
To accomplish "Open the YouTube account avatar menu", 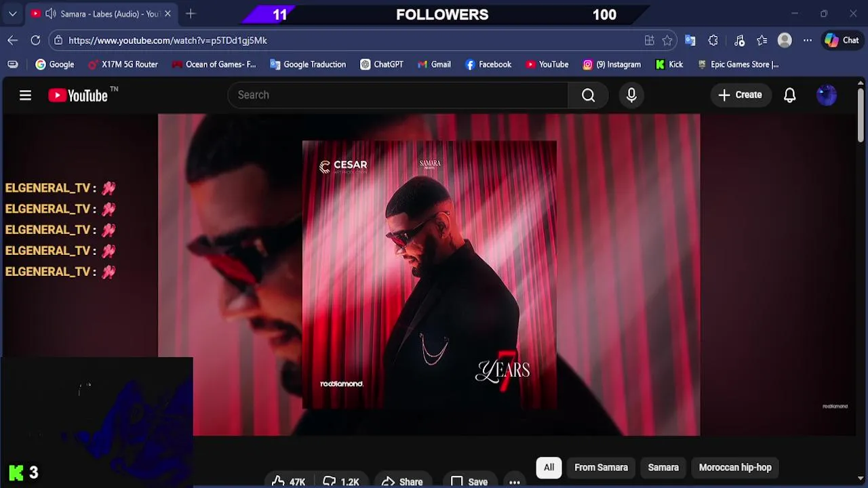I will tap(827, 95).
